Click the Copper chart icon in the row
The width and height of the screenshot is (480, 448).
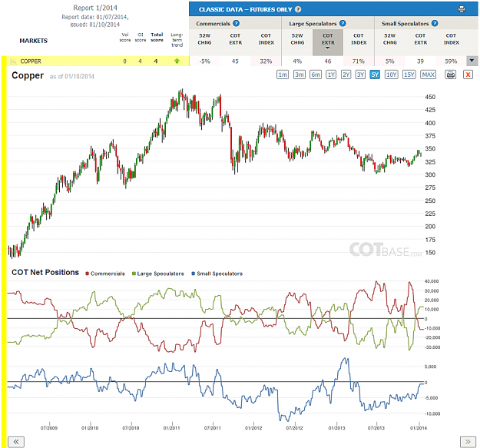(13, 61)
